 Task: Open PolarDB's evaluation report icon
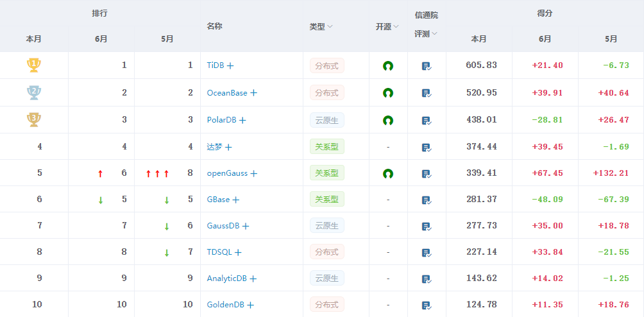427,120
